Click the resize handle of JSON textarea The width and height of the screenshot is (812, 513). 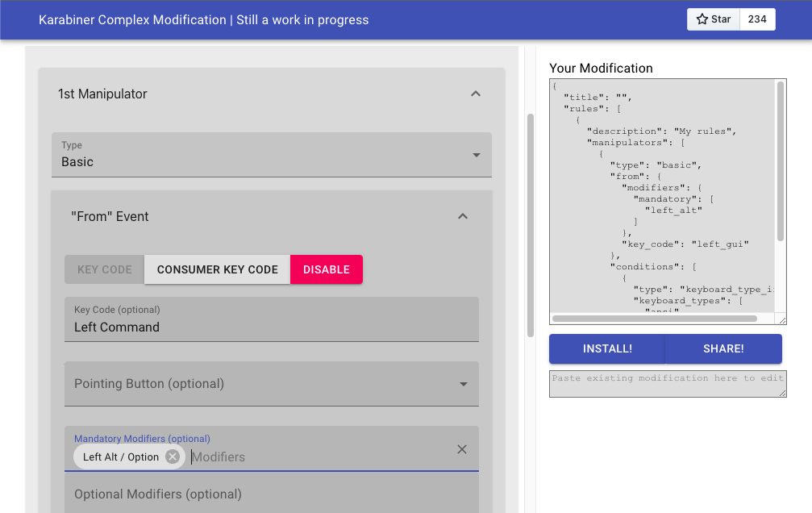tap(782, 320)
